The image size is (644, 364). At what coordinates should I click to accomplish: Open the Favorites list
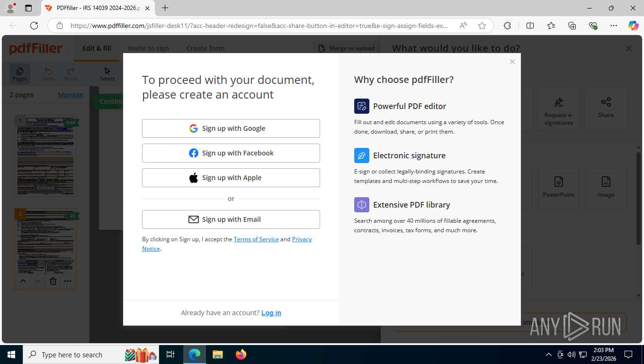pos(551,26)
